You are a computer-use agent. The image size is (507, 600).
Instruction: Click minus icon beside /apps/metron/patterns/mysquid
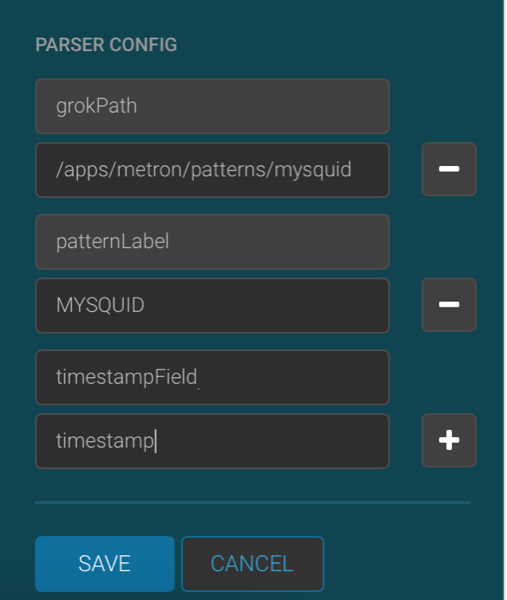point(449,169)
